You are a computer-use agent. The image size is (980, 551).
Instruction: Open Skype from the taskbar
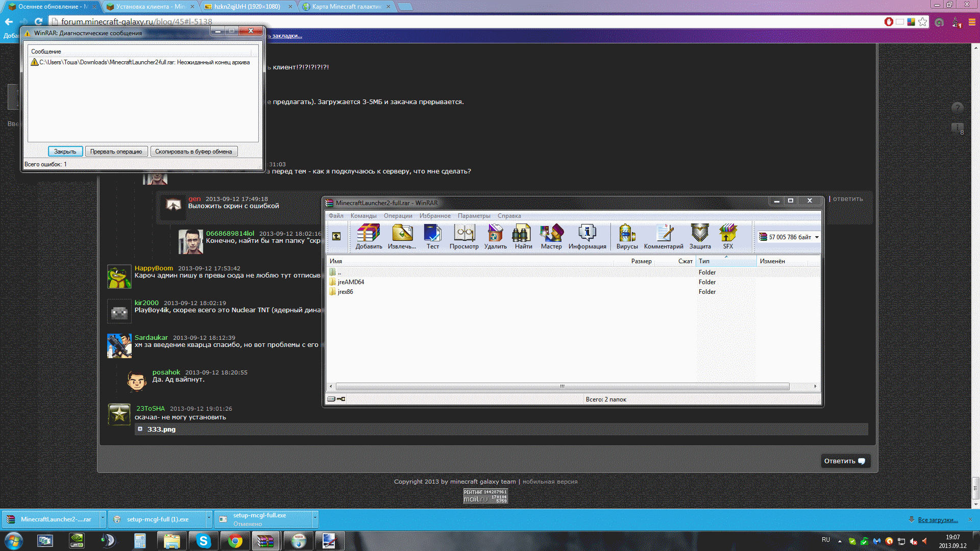pos(203,541)
